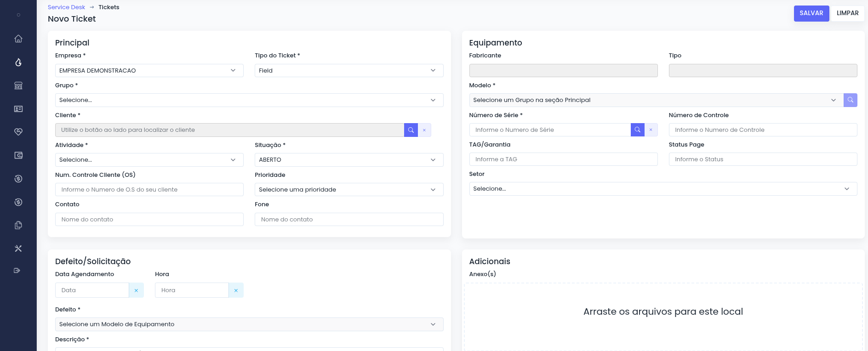
Task: Search for a client using magnifier button
Action: [411, 130]
